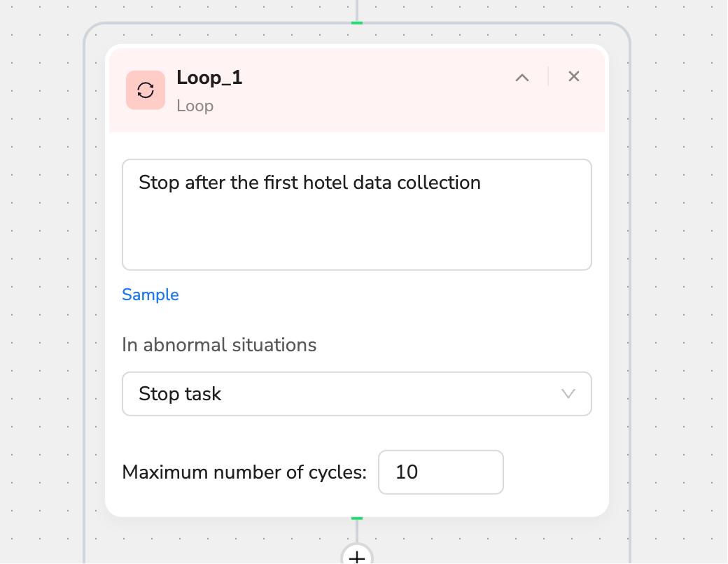Click the green connector below the Loop_1 node
The width and height of the screenshot is (728, 564).
click(356, 518)
